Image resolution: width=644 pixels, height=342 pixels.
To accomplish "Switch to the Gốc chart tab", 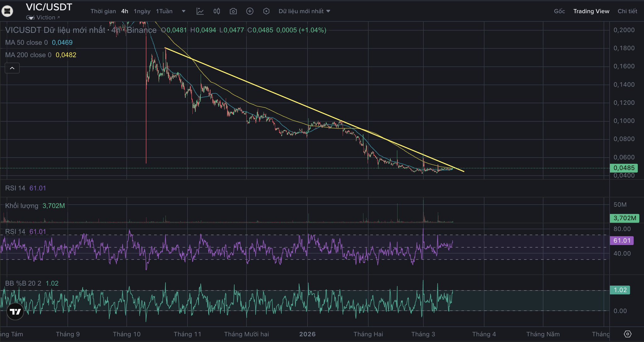I will point(559,11).
